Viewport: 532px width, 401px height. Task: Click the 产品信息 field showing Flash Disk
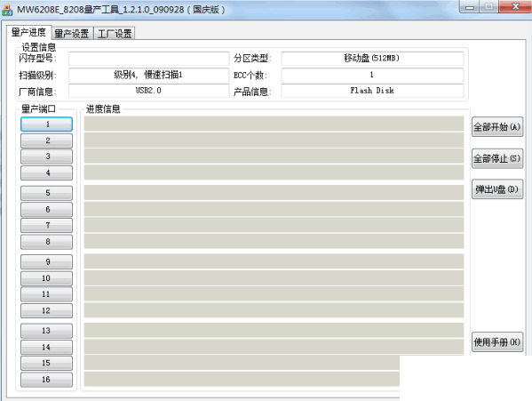372,91
